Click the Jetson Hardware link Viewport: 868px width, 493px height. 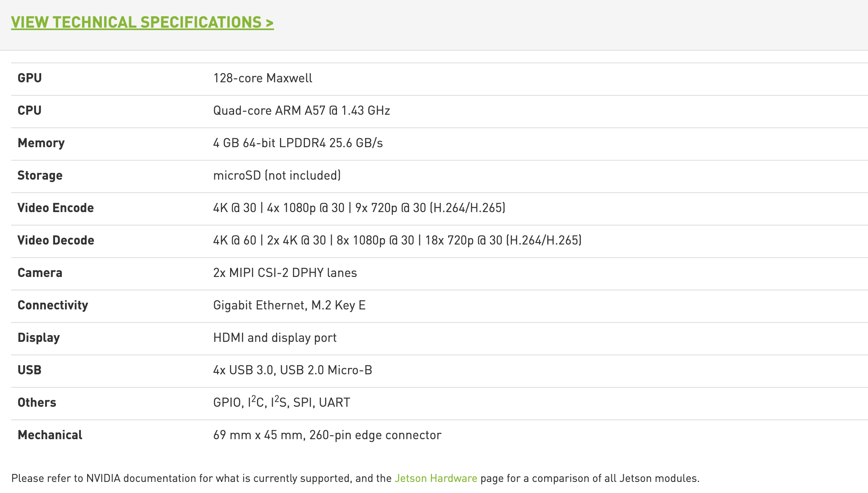tap(436, 478)
